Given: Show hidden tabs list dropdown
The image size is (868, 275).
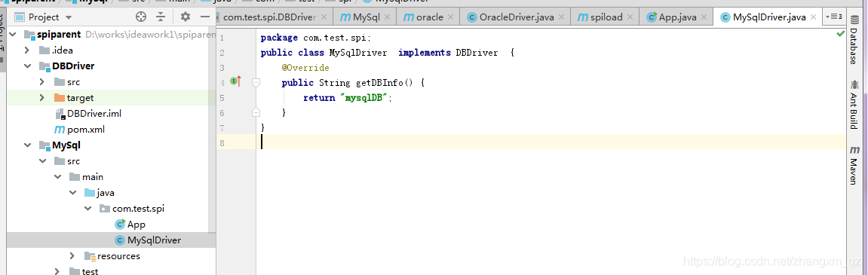Looking at the screenshot, I should pos(833,17).
